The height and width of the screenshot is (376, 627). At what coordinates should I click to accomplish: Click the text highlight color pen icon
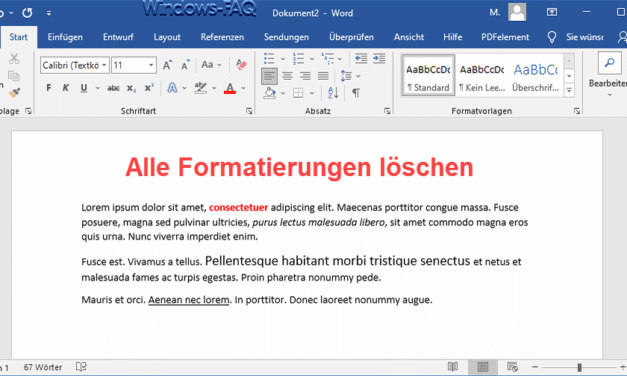click(200, 88)
